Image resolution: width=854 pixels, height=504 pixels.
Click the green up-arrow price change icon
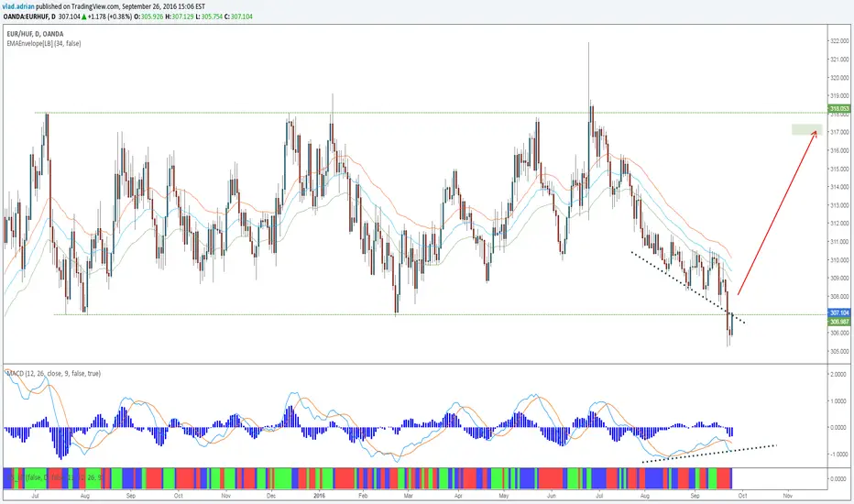click(86, 16)
